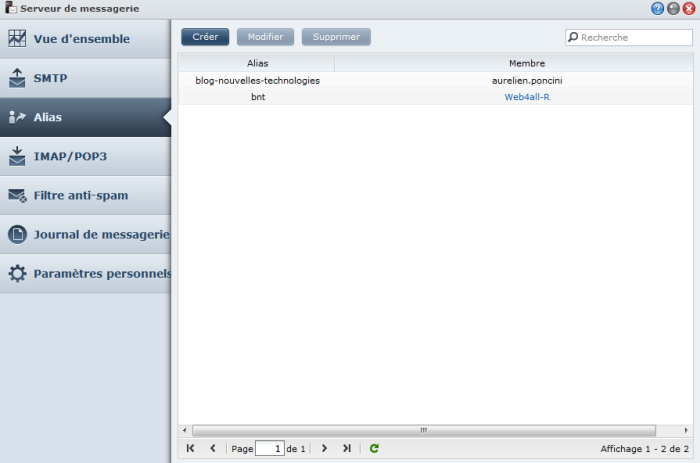Click the Web4all-R member link
The image size is (700, 463).
527,97
